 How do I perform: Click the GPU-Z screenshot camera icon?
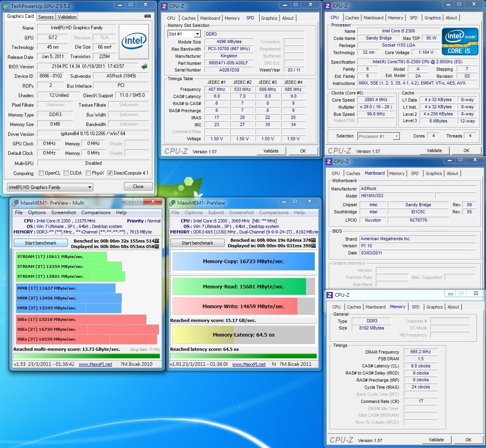point(147,16)
